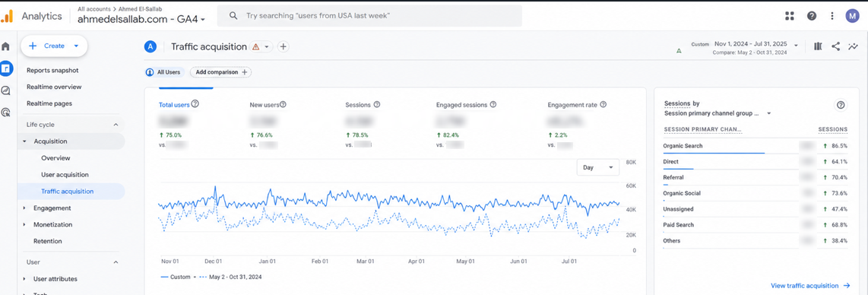Click the compare columns icon
Image resolution: width=868 pixels, height=295 pixels.
[x=818, y=46]
